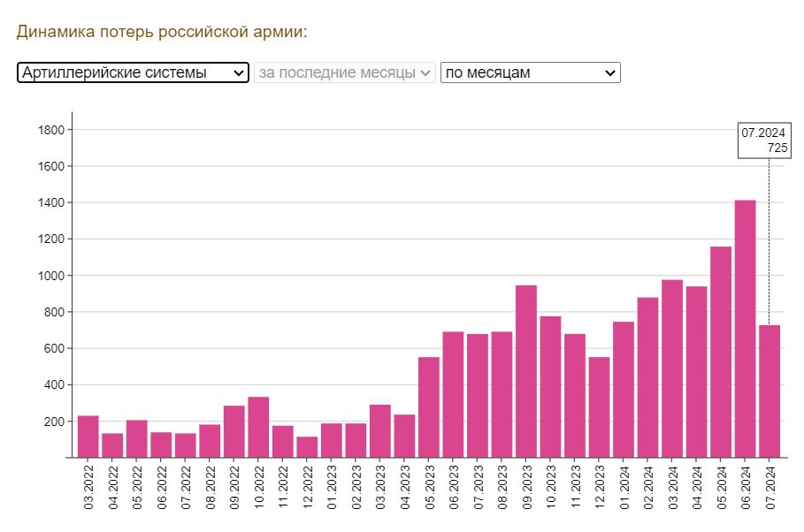Click the '01.2023' x-axis label
The width and height of the screenshot is (804, 532).
pos(332,487)
